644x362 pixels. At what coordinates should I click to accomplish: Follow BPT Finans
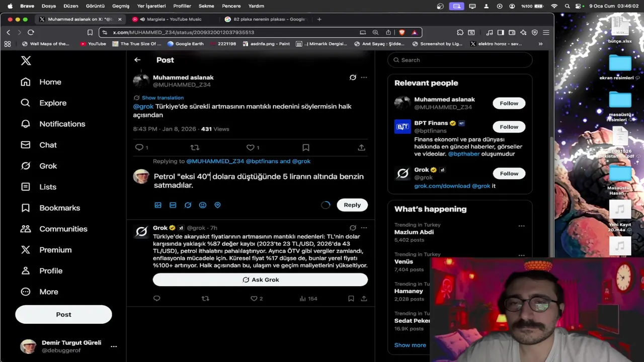[509, 127]
